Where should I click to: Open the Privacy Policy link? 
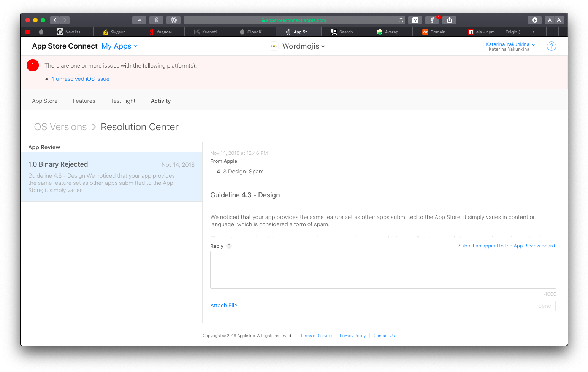tap(353, 336)
